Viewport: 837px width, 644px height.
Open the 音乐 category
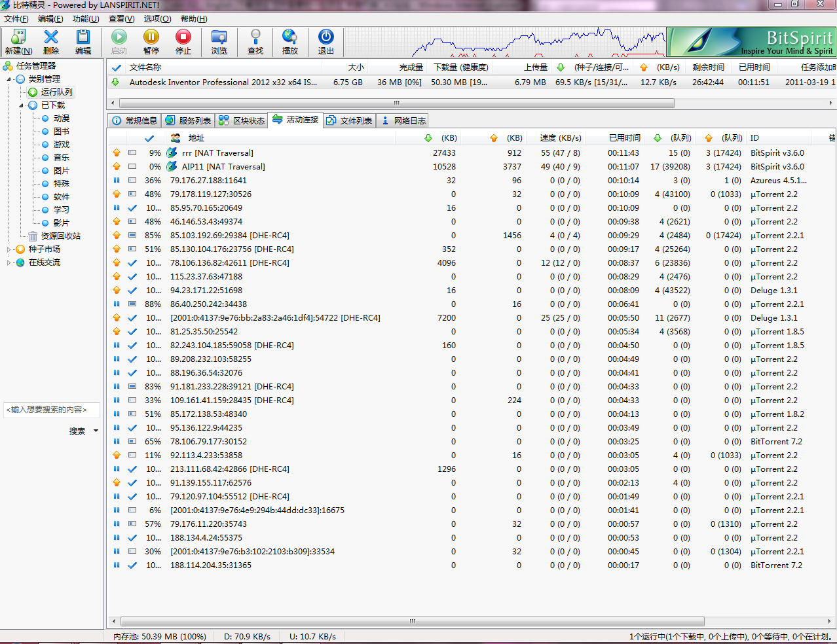(x=62, y=158)
